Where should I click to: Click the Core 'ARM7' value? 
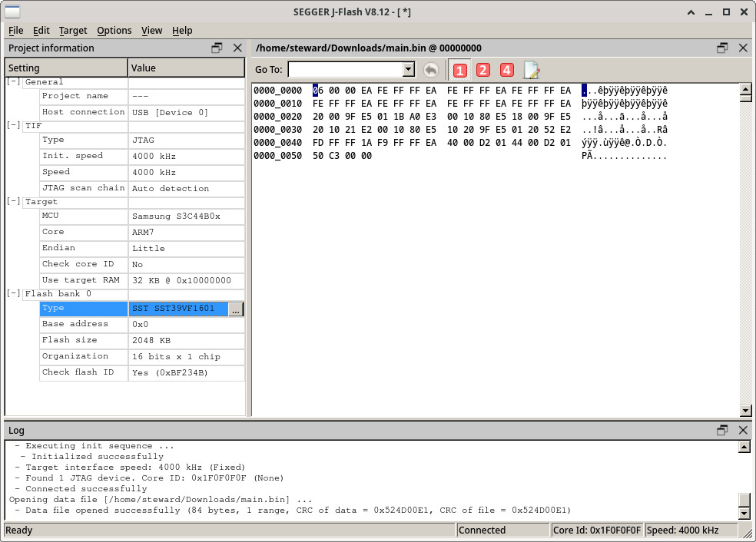click(x=143, y=232)
